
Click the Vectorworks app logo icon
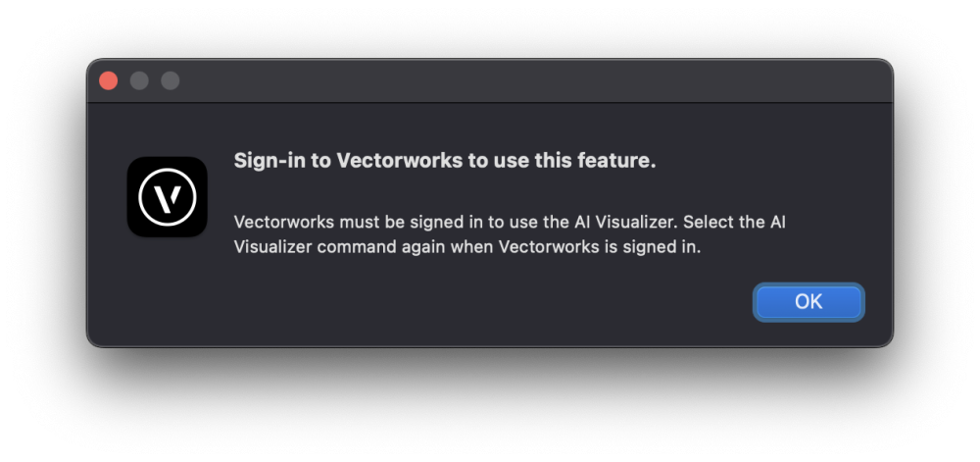(x=167, y=197)
